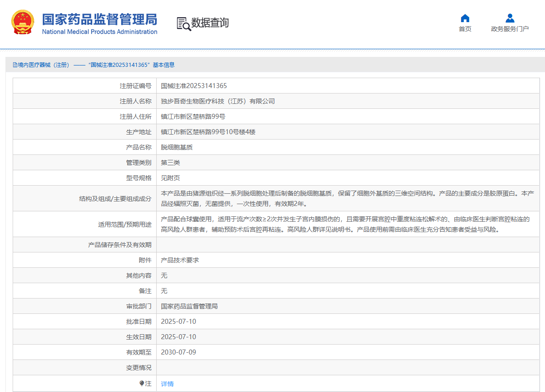
Task: Open the 详情 link in the 注 row
Action: coord(167,384)
